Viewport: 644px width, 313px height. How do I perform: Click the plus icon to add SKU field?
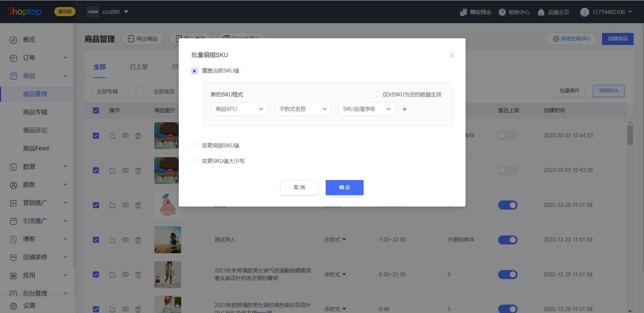(x=405, y=109)
